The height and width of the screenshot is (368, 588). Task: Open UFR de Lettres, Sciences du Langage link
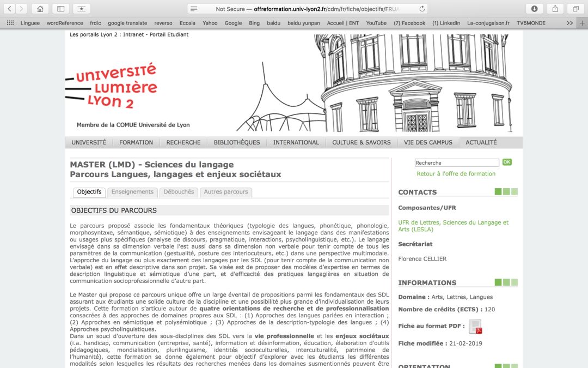454,226
